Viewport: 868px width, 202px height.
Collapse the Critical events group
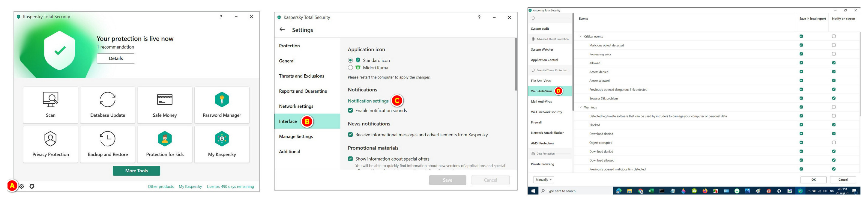[x=580, y=36]
